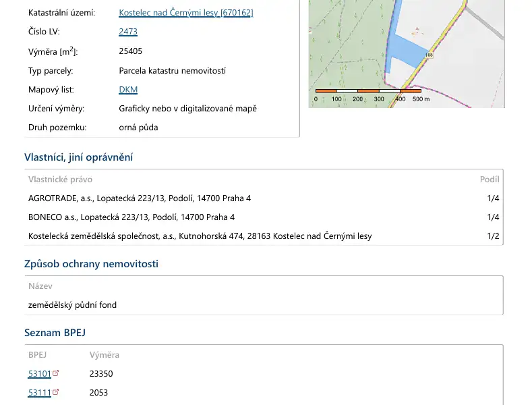Image resolution: width=532 pixels, height=405 pixels.
Task: Click 'Seznam BPEJ' heading
Action: click(x=55, y=333)
